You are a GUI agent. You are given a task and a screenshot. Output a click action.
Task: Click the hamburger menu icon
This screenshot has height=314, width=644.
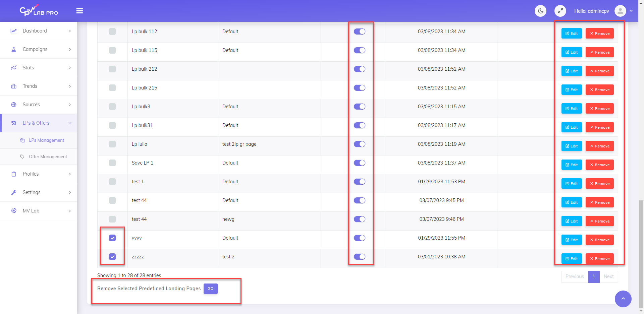(x=79, y=11)
